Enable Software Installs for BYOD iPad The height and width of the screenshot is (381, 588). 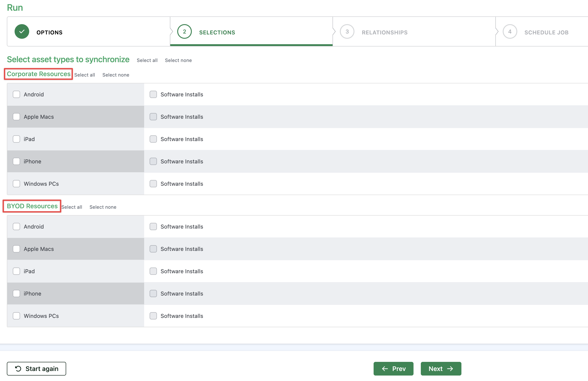coord(153,271)
